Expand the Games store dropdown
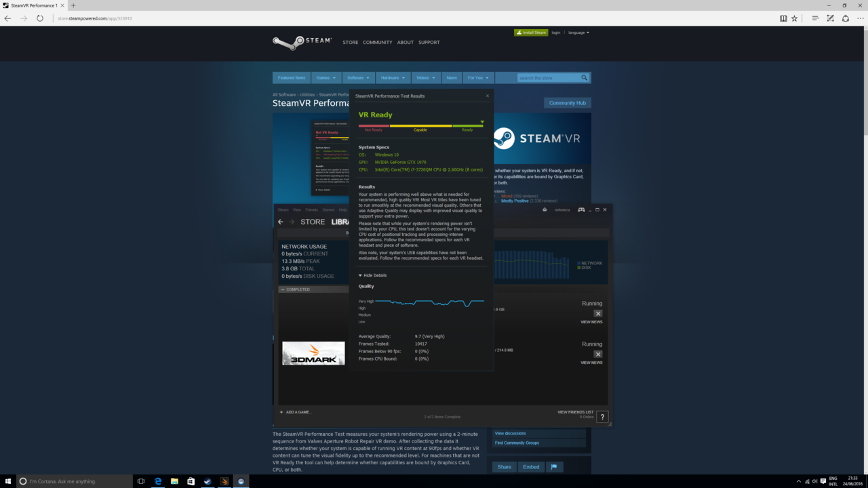 (x=325, y=78)
